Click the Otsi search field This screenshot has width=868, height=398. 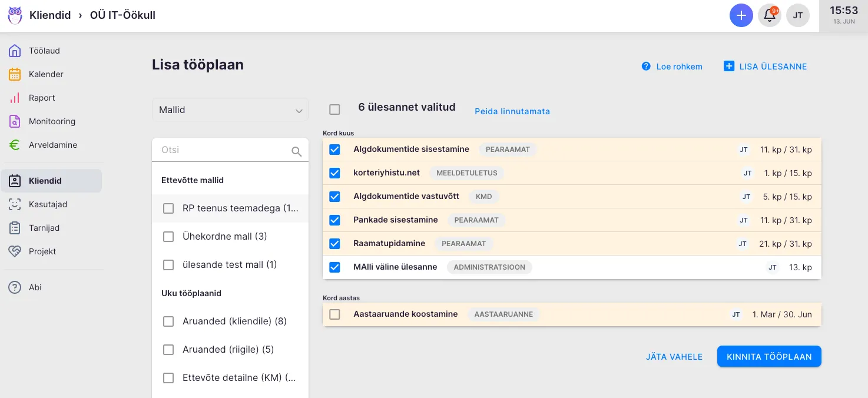(x=224, y=150)
